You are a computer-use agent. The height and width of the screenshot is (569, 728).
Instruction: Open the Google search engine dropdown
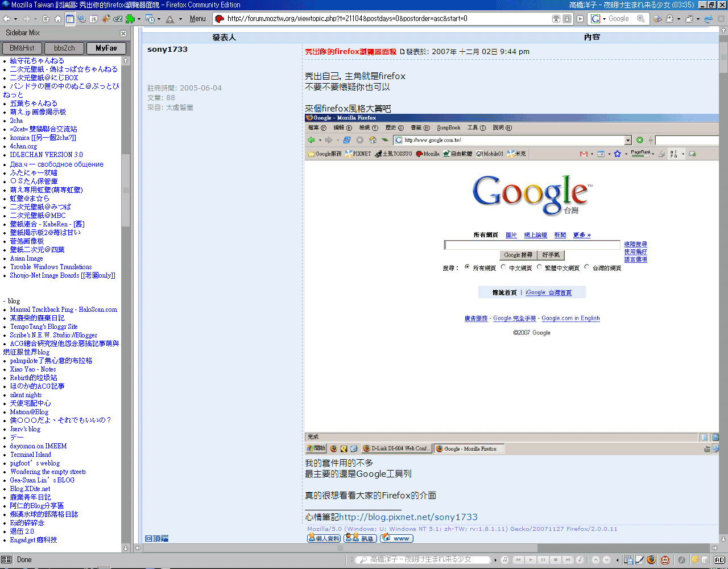pos(604,19)
